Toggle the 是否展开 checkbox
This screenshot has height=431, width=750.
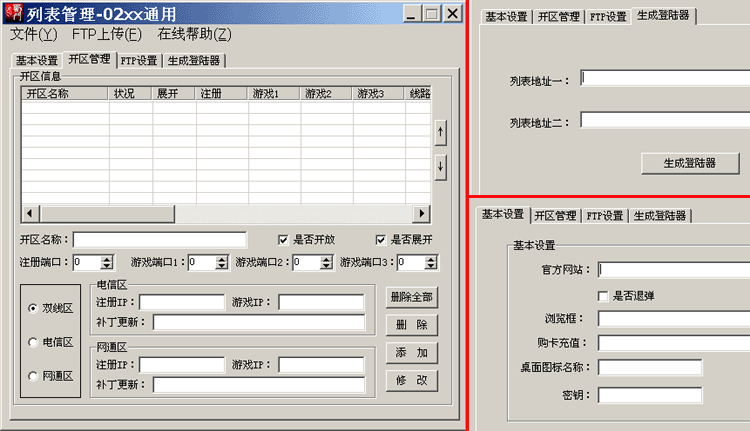point(381,240)
